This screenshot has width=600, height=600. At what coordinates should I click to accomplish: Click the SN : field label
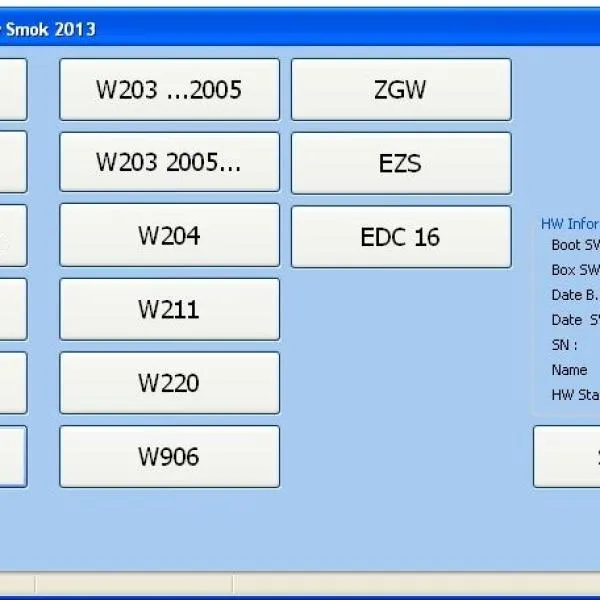565,345
